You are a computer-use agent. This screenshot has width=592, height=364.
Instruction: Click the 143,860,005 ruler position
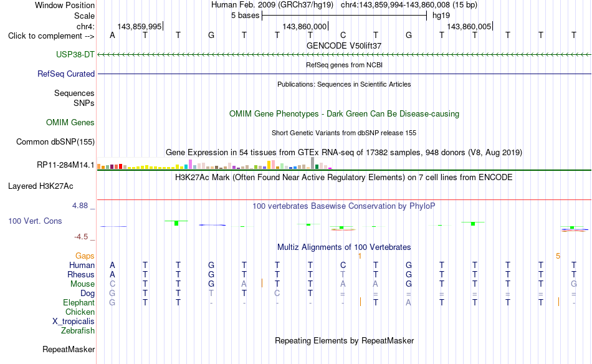coord(469,26)
